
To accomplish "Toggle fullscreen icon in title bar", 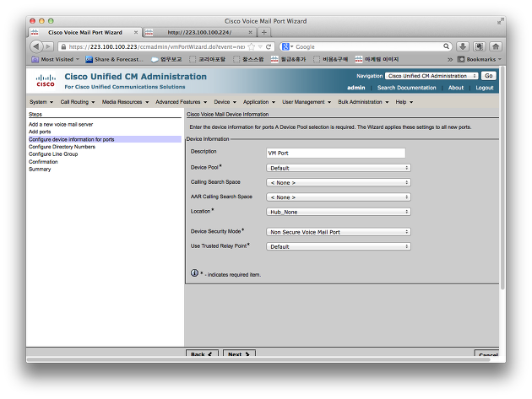I will [x=501, y=21].
